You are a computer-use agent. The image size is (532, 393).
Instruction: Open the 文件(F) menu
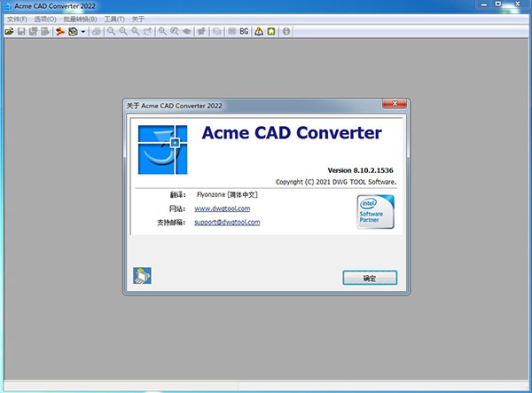pos(17,19)
